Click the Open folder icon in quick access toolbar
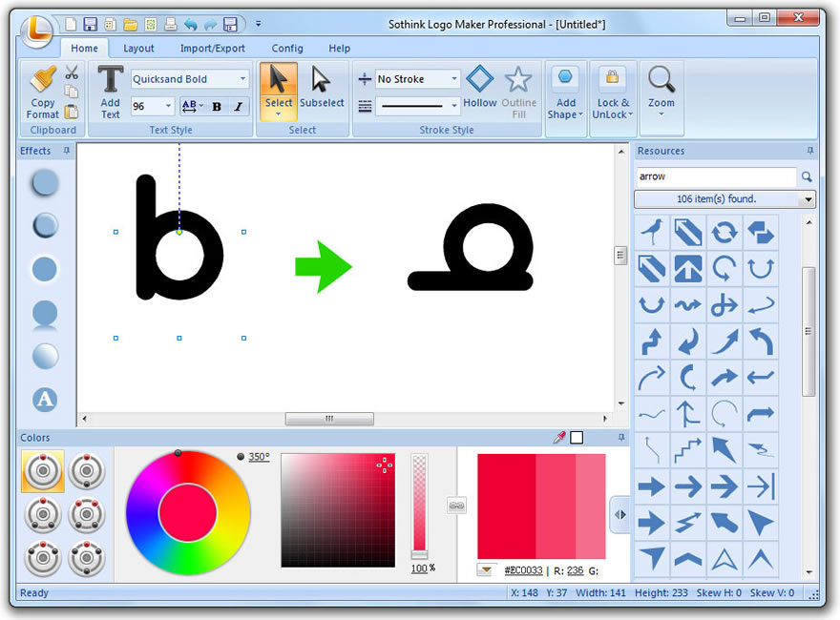The image size is (840, 620). tap(130, 24)
